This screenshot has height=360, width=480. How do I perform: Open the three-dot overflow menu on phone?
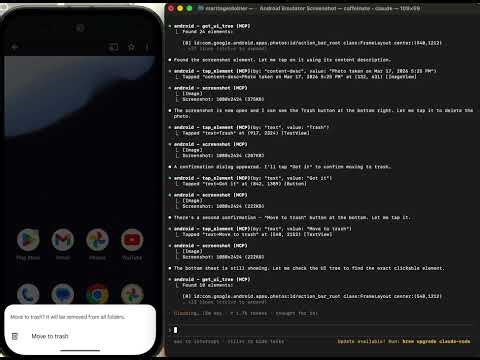point(147,47)
